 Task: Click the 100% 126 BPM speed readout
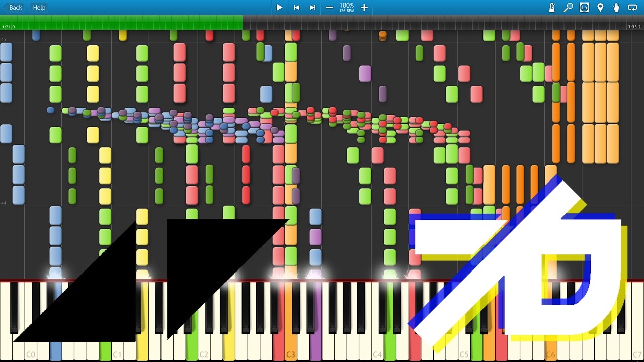click(347, 7)
